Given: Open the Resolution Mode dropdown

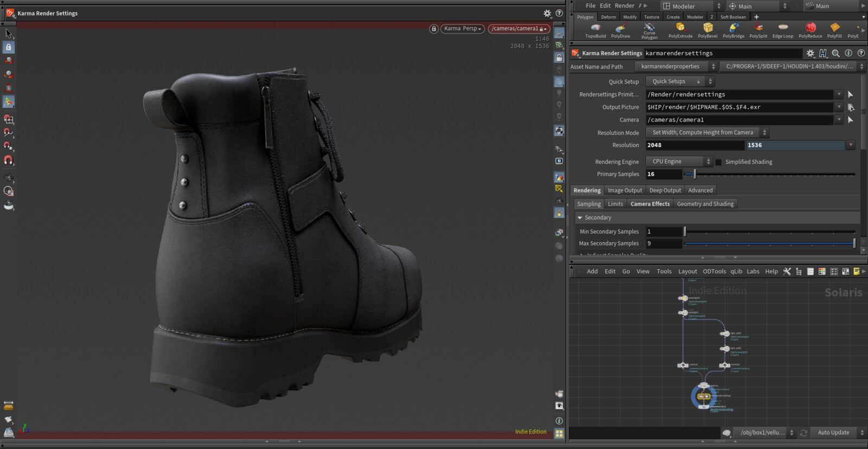Looking at the screenshot, I should click(x=707, y=132).
